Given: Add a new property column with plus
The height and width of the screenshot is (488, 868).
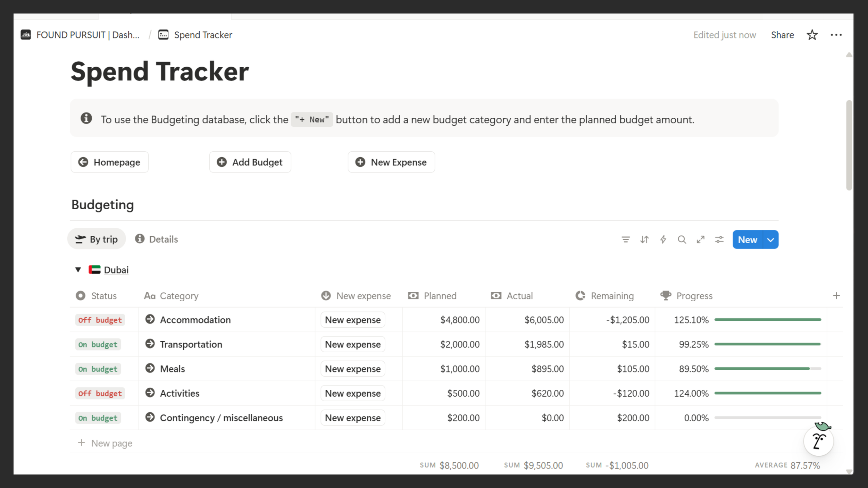Looking at the screenshot, I should pos(836,296).
